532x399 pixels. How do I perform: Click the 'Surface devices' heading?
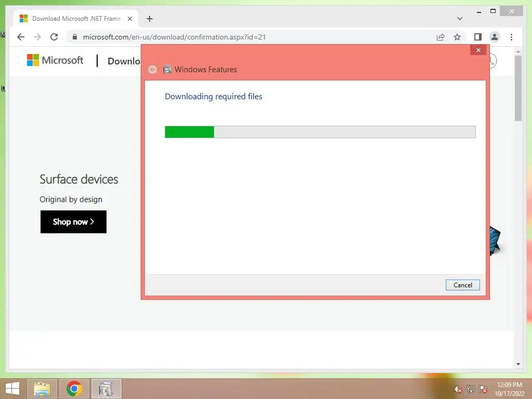click(x=79, y=179)
